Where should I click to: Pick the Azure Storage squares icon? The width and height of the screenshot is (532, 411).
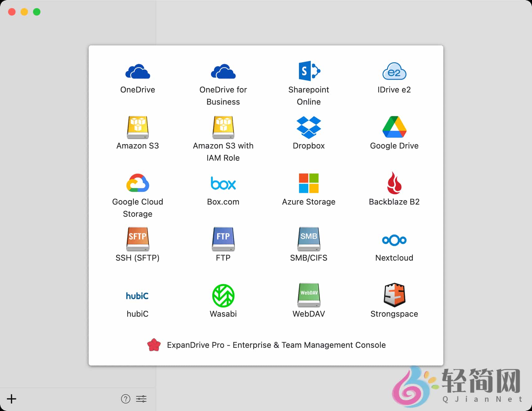pos(309,183)
